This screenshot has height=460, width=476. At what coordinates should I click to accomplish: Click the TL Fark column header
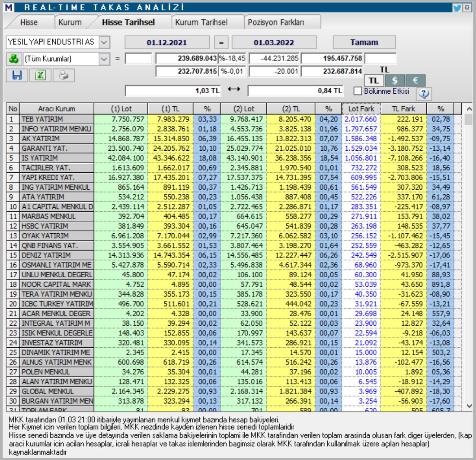403,108
